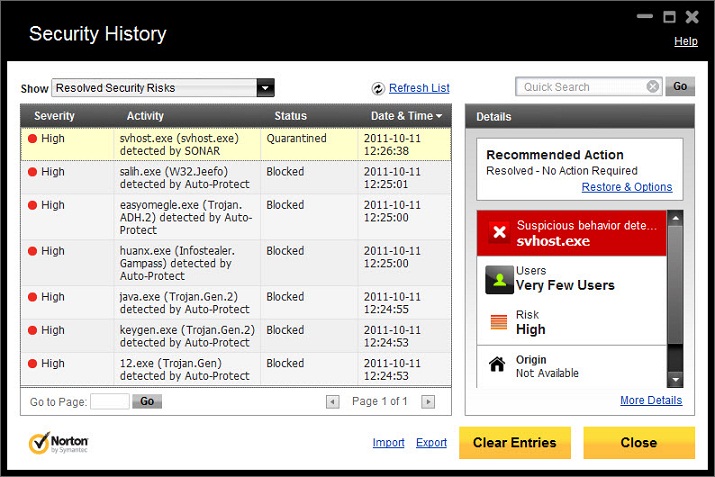The width and height of the screenshot is (715, 477).
Task: Select the svhost.exe detected by SONAR entry
Action: (x=236, y=145)
